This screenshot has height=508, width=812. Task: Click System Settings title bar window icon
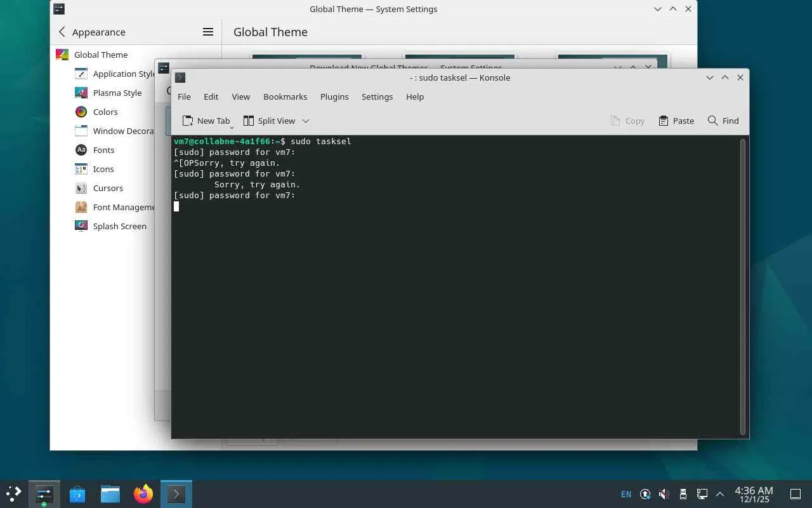[58, 9]
